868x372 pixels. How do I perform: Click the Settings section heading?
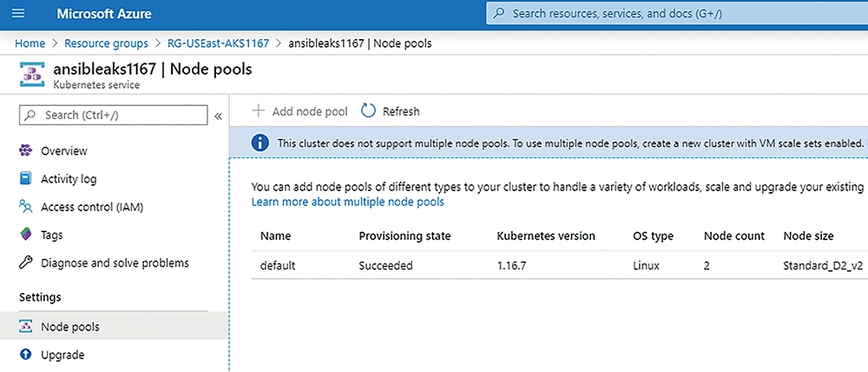[x=40, y=297]
